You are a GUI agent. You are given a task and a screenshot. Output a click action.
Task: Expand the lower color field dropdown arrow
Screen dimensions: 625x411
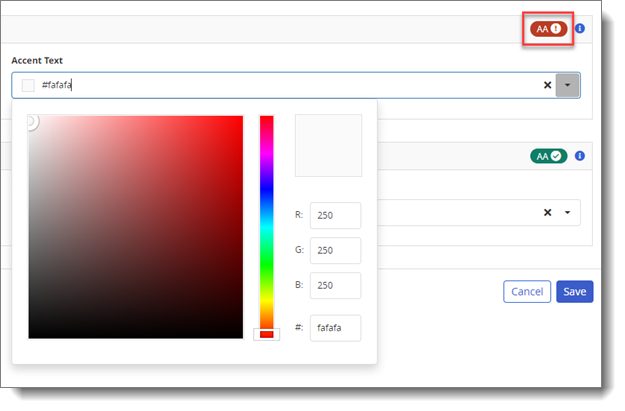568,212
